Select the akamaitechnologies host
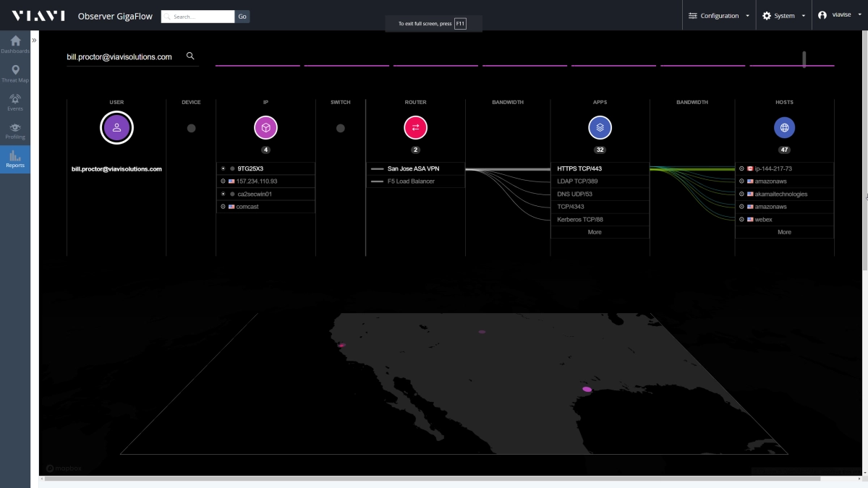 [x=784, y=194]
